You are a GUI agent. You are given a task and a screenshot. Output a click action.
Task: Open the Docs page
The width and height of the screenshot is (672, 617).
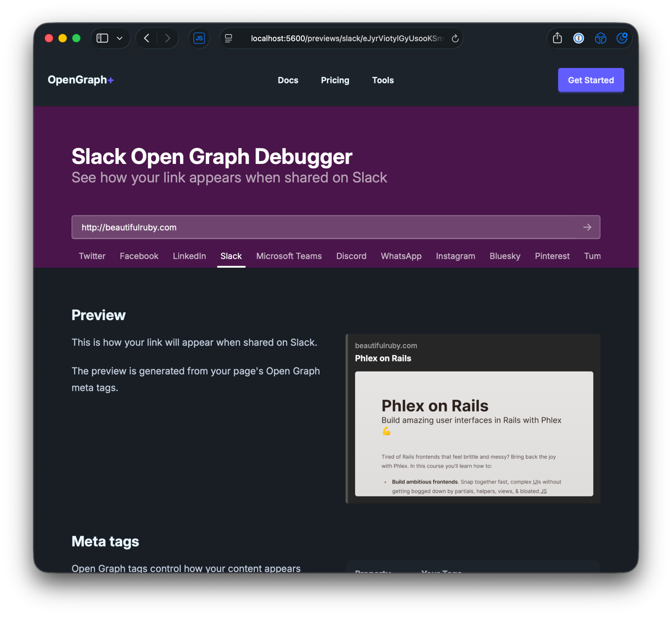(288, 80)
